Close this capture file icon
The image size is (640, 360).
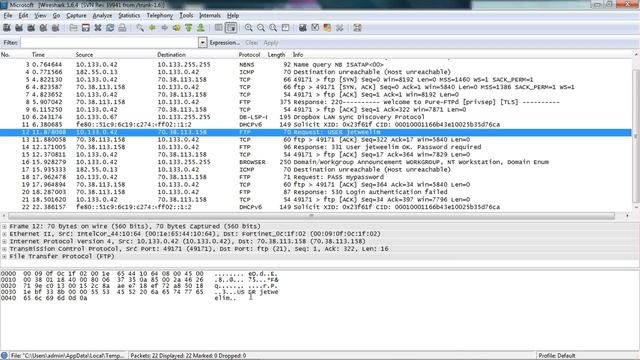[98, 28]
